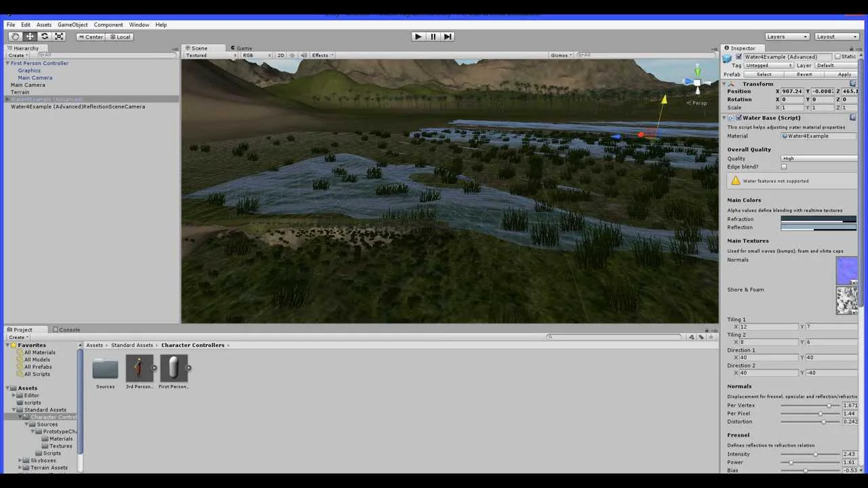Open the Window menu
This screenshot has height=488, width=868.
tap(139, 24)
